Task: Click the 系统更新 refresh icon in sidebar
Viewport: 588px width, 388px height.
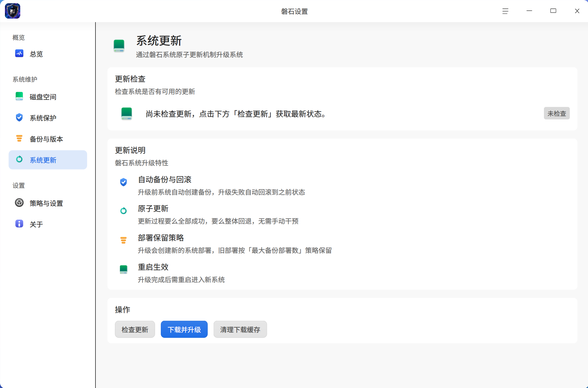Action: (x=19, y=159)
